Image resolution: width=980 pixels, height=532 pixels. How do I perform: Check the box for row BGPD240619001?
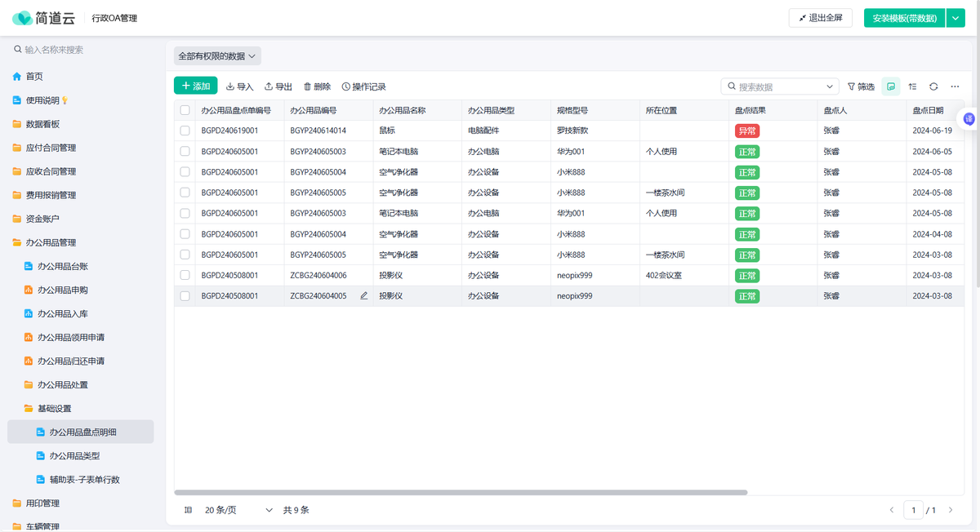click(185, 131)
